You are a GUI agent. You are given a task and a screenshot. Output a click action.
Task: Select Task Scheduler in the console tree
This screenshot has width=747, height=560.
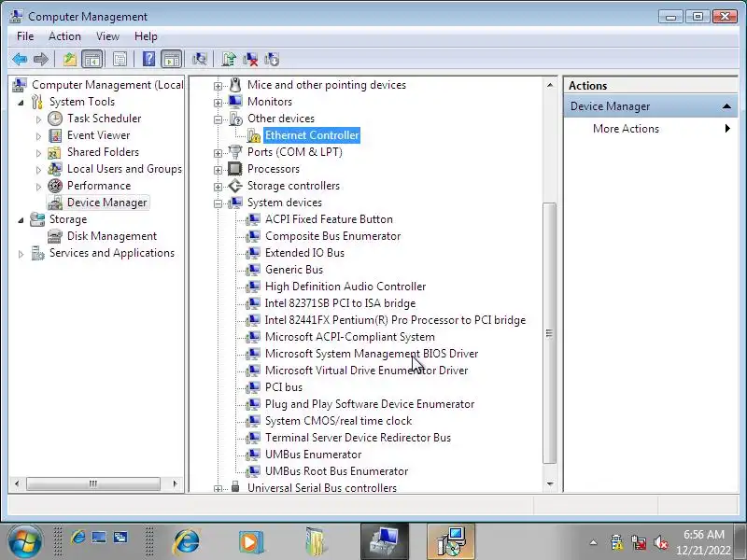click(104, 119)
